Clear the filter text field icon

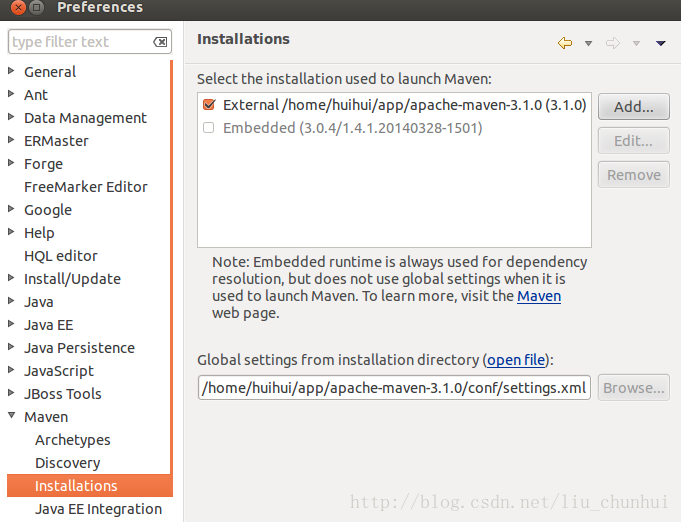pos(160,42)
